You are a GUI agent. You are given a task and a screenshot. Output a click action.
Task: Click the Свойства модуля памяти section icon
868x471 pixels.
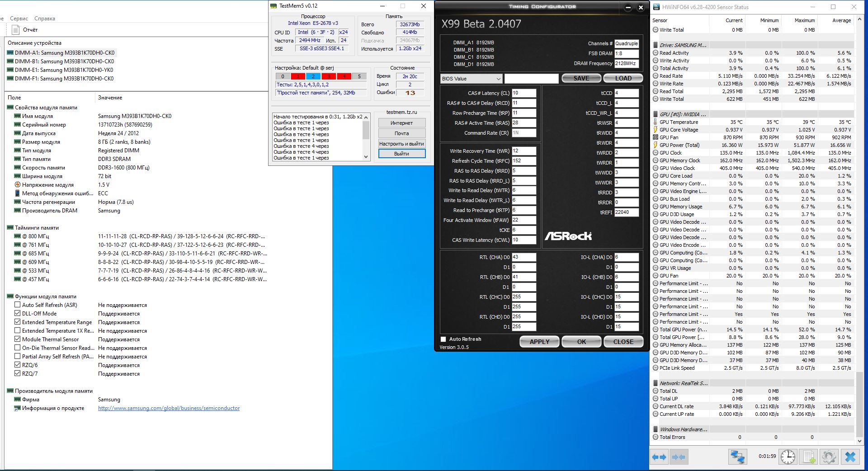(10, 108)
